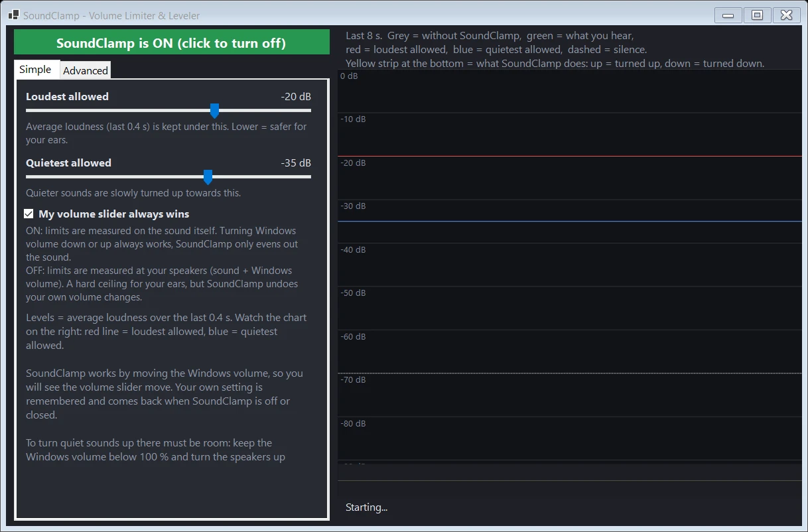Click the blue quietest-allowed line in chart
The image size is (808, 532).
tap(570, 222)
